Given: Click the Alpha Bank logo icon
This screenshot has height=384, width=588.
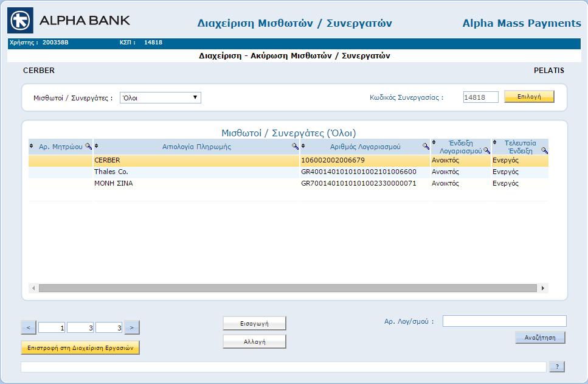Looking at the screenshot, I should pos(20,20).
